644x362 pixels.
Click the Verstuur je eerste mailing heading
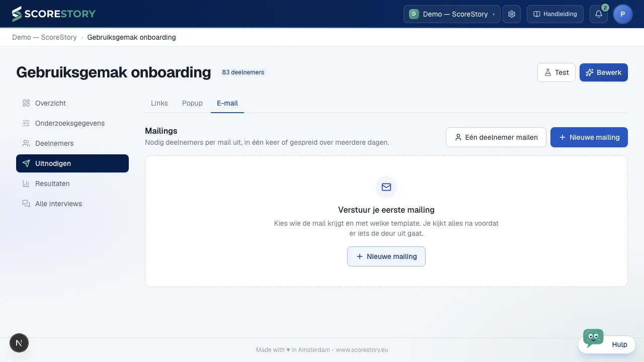386,210
